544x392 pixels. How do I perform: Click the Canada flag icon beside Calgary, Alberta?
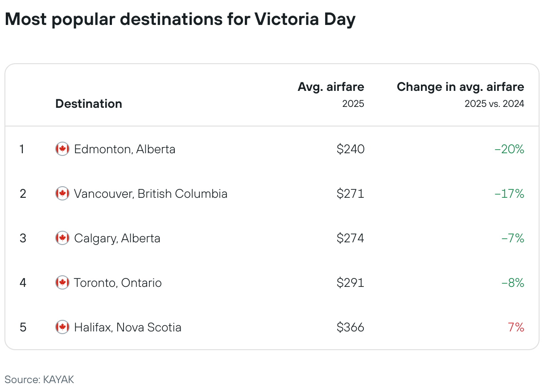pos(62,238)
